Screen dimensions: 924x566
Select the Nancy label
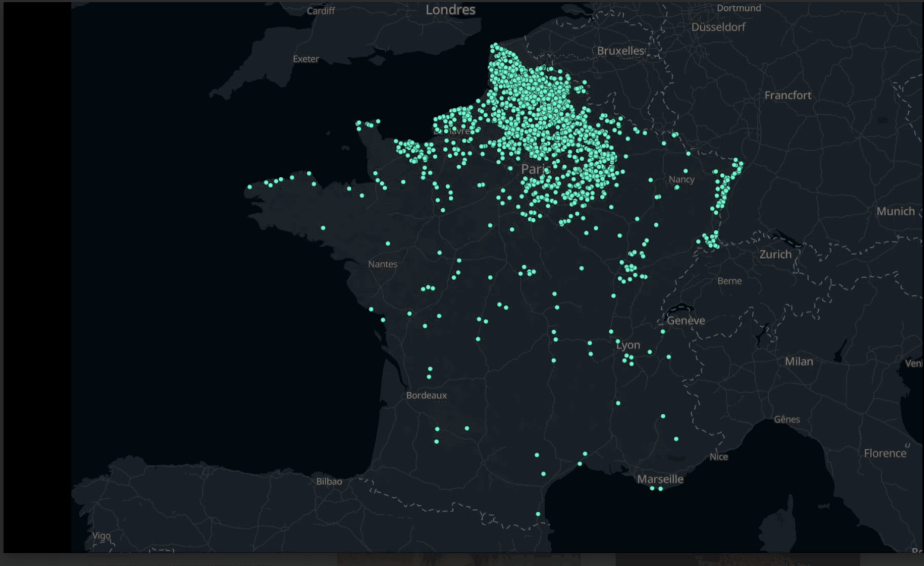(681, 179)
